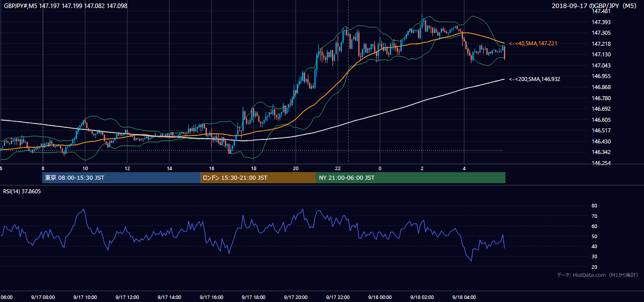This screenshot has width=644, height=302.
Task: Click the Tokyo 08:00-15:30 JST session bar
Action: [121, 178]
